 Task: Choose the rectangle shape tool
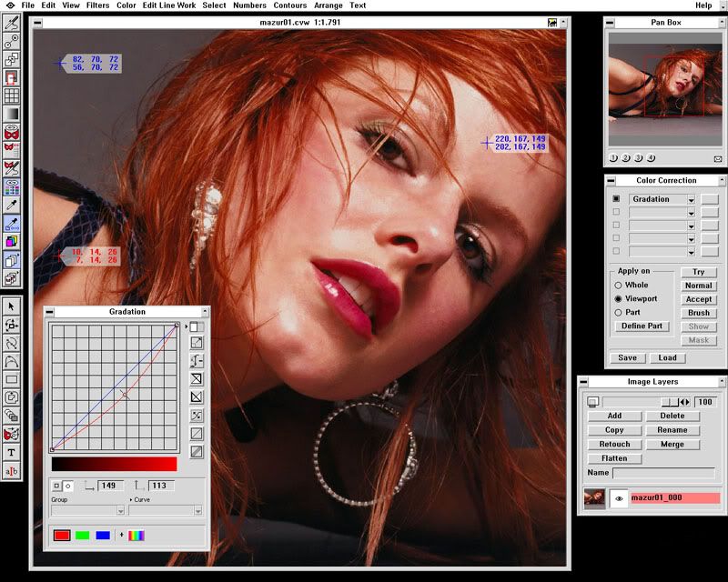[12, 379]
